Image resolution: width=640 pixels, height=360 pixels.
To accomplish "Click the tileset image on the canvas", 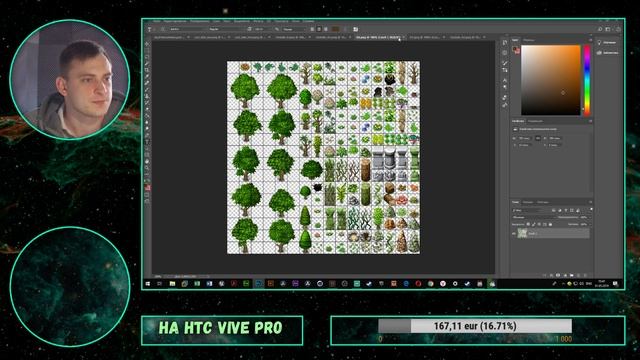I will click(323, 158).
